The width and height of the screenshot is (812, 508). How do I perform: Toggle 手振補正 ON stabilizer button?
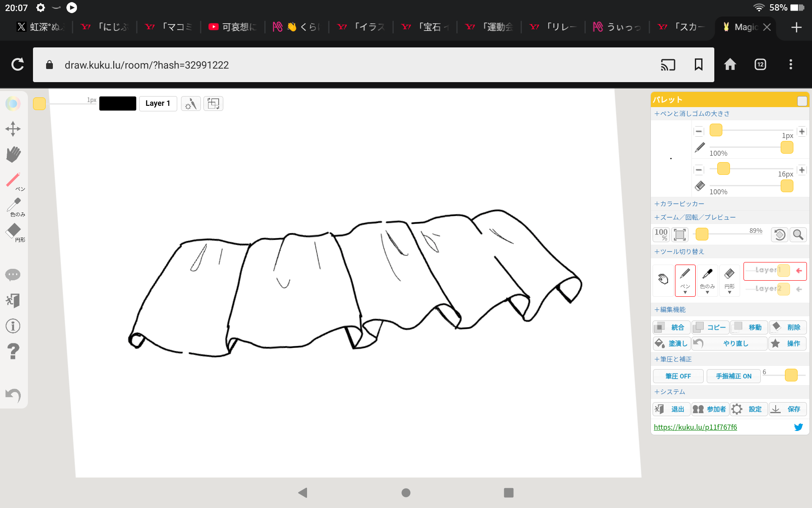tap(733, 376)
